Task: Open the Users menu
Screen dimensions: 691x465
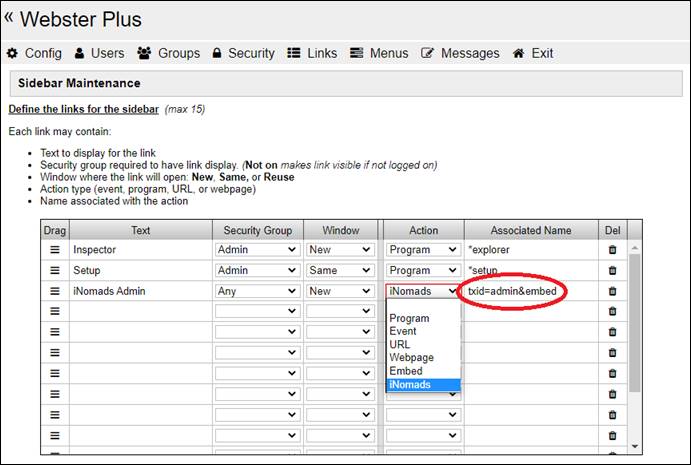Action: (x=99, y=53)
